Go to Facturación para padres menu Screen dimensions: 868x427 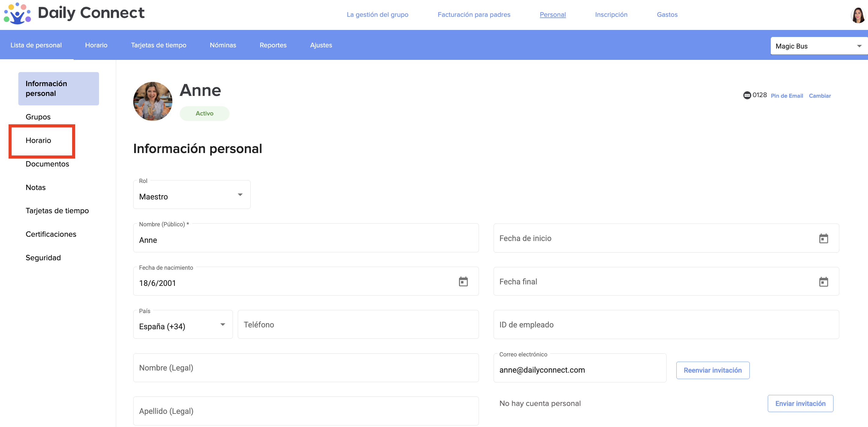[473, 14]
